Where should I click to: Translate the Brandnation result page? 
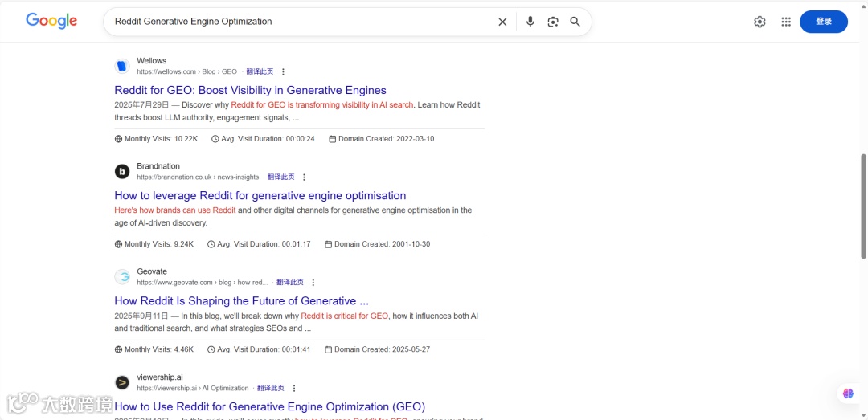(280, 177)
